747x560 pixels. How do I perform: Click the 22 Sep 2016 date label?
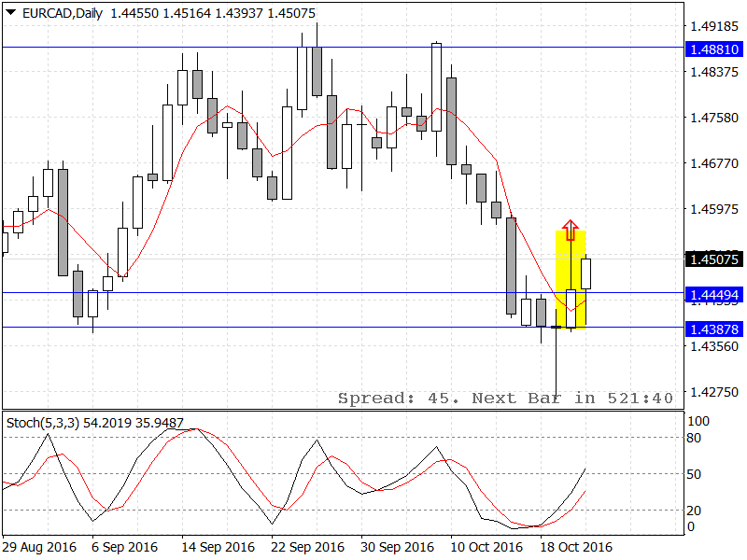(308, 547)
